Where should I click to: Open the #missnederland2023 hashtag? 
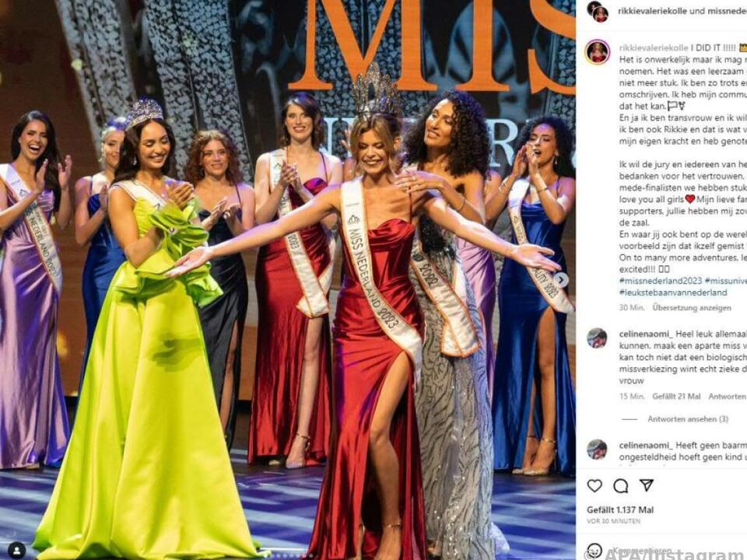661,281
